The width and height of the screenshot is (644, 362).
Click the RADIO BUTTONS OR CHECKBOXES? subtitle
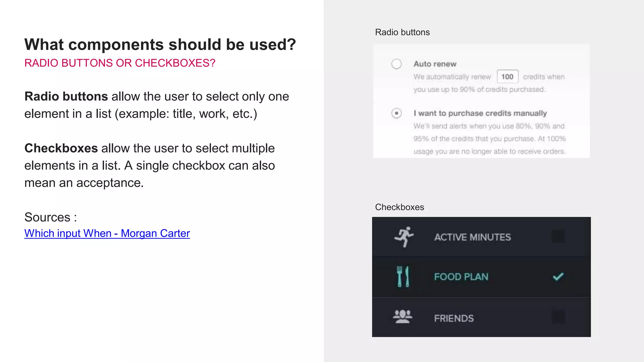click(x=120, y=63)
